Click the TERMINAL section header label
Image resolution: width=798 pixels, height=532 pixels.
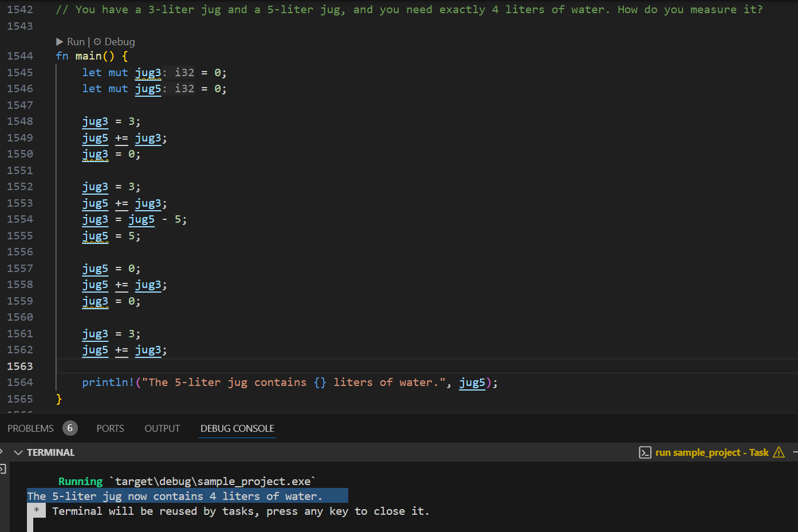(50, 452)
